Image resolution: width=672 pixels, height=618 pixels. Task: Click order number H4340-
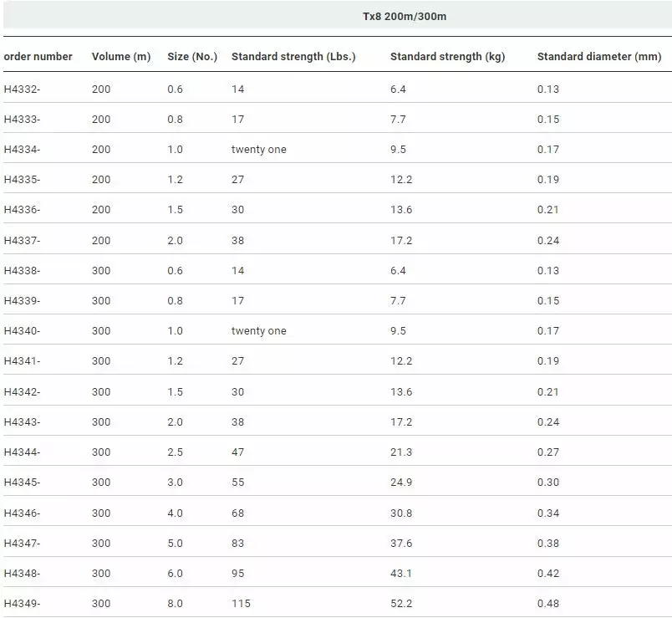23,331
